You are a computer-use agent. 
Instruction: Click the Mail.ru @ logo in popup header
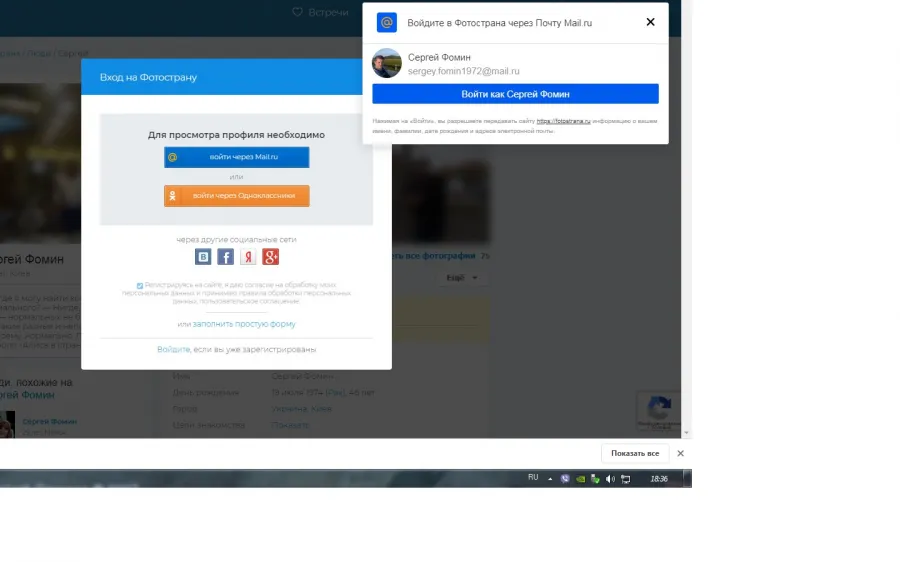[386, 22]
